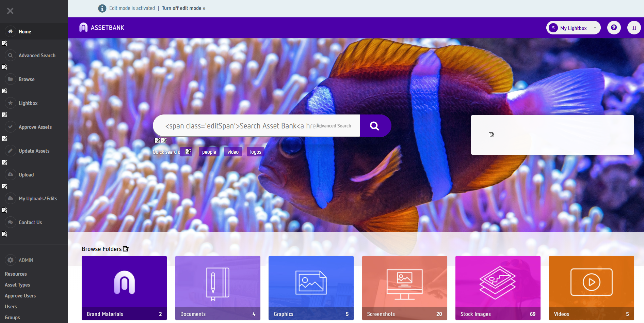
Task: Click the Home icon in the sidebar
Action: pyautogui.click(x=11, y=31)
